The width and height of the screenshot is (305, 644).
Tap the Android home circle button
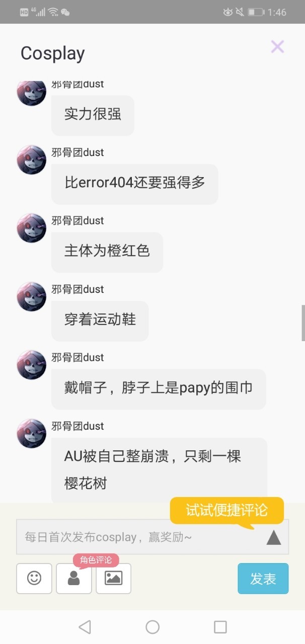pyautogui.click(x=152, y=627)
